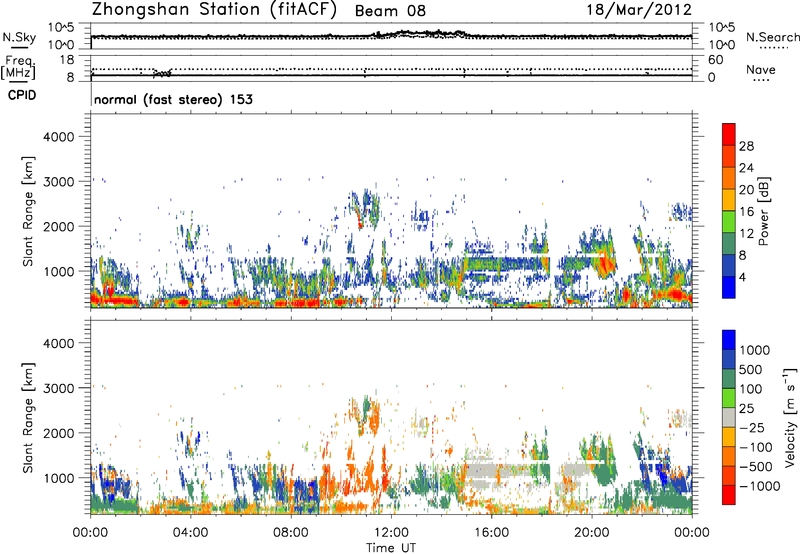Click the '500' label on Velocity color bar
This screenshot has height=554, width=800.
coord(750,370)
